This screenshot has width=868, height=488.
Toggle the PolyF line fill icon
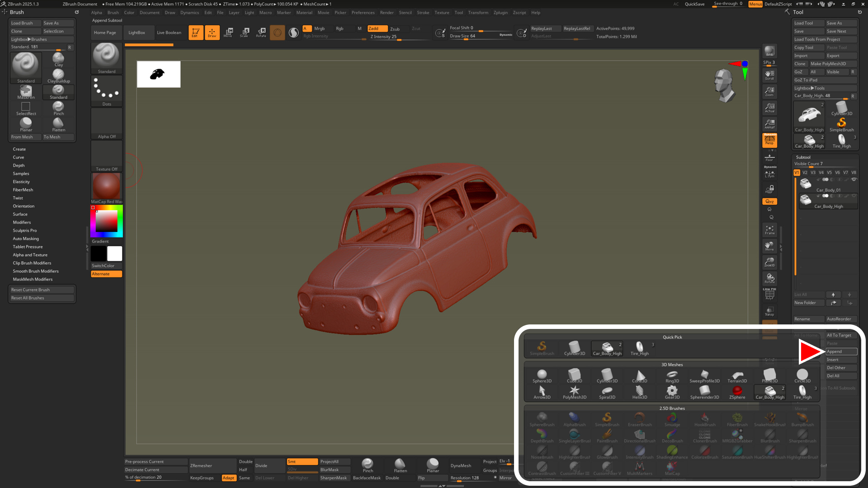(769, 295)
